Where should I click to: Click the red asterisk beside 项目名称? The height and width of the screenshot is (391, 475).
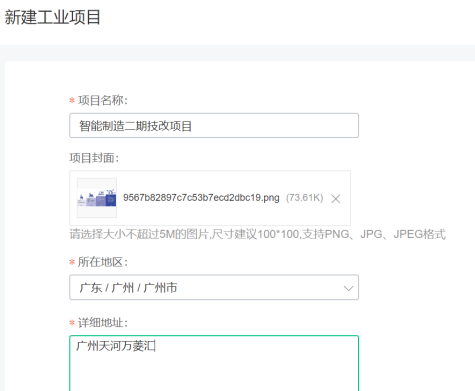(72, 100)
